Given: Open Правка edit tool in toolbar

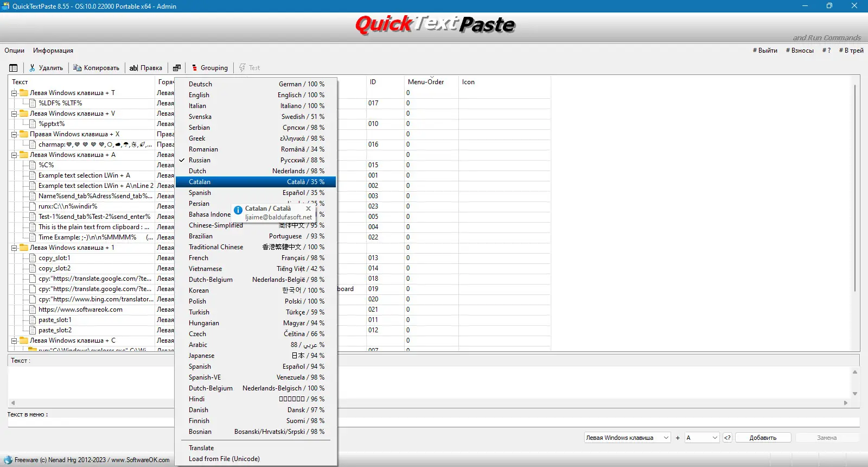Looking at the screenshot, I should (146, 68).
